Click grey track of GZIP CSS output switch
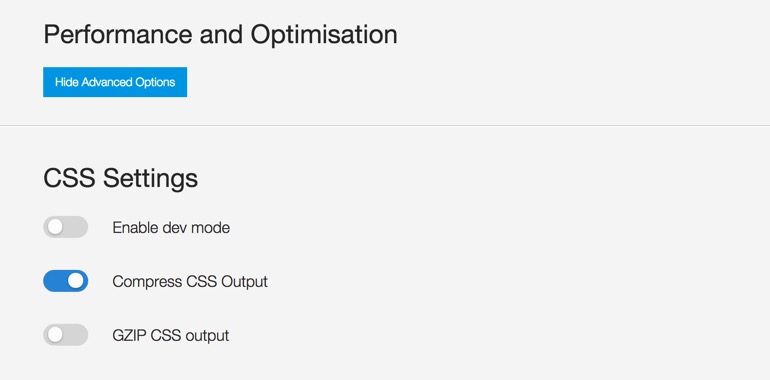The height and width of the screenshot is (380, 770). point(76,335)
